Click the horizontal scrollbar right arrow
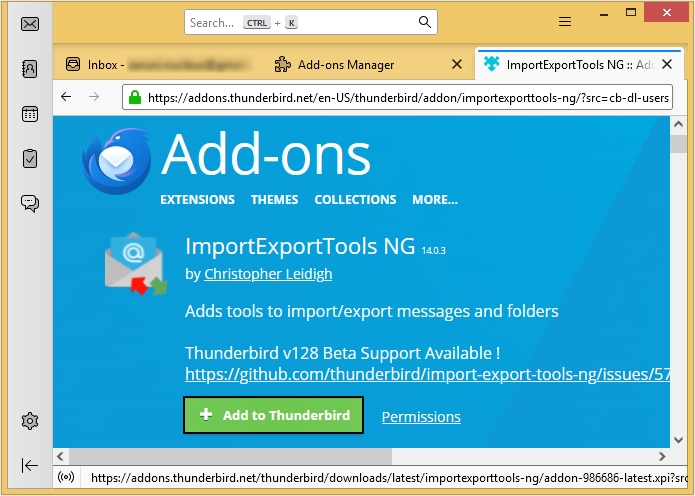This screenshot has width=695, height=496. tap(662, 456)
